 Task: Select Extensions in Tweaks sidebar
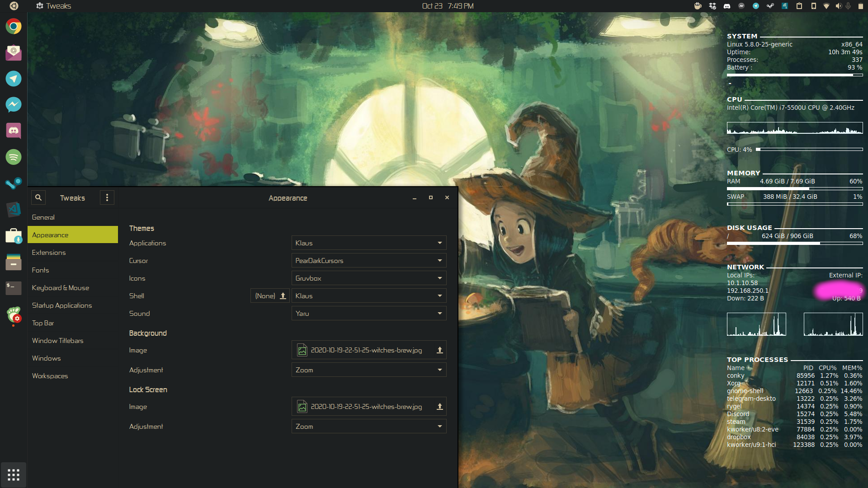coord(73,253)
